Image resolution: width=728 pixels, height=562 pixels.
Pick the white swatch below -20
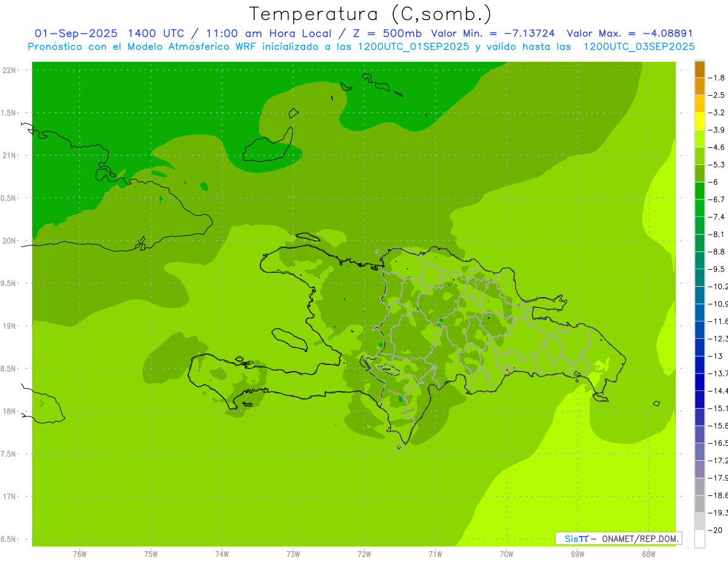pyautogui.click(x=699, y=539)
